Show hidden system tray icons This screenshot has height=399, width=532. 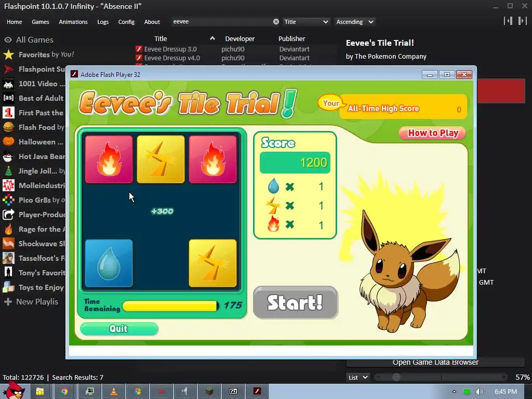pos(454,392)
